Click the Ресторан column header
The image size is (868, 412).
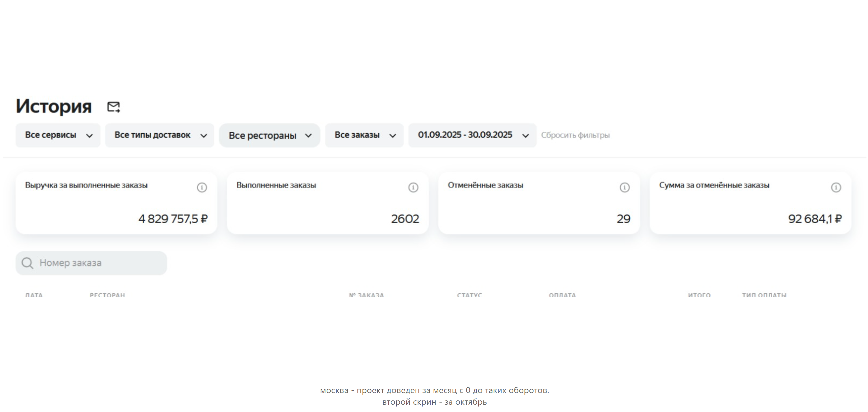tap(107, 295)
